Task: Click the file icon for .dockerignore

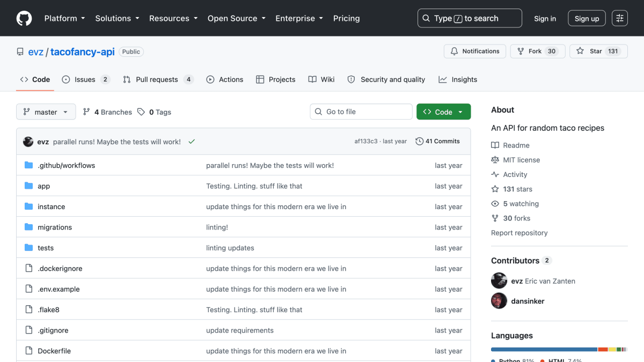Action: 29,269
